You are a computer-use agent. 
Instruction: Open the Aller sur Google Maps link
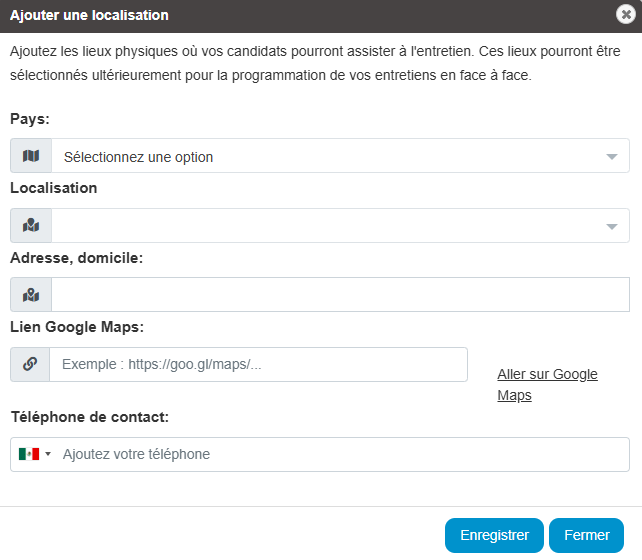[547, 384]
